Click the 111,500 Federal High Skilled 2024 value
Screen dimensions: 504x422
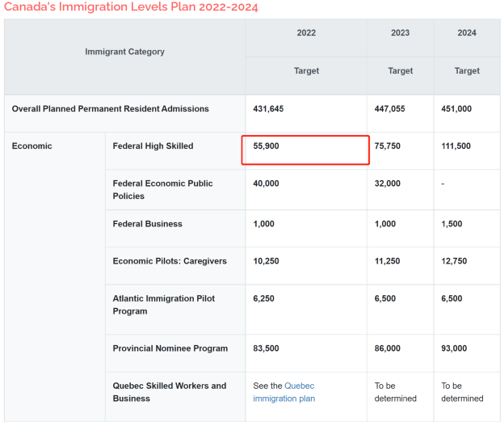click(x=456, y=146)
